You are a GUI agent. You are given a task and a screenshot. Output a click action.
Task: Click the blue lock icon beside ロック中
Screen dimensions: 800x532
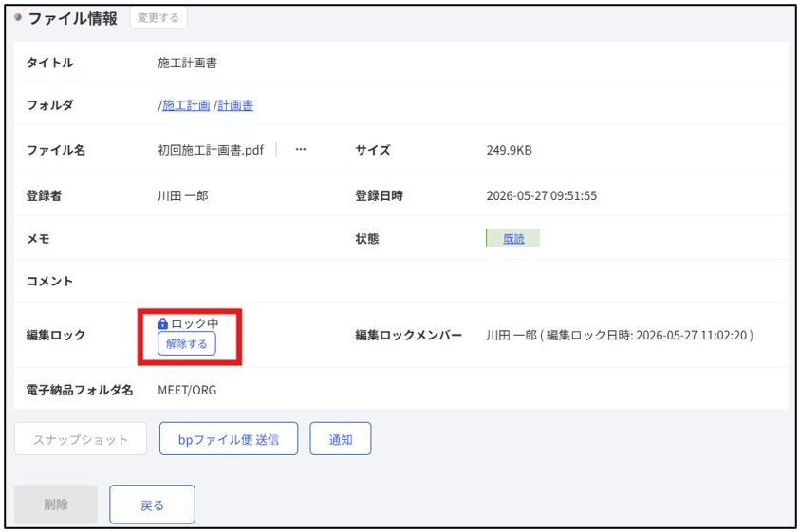163,323
